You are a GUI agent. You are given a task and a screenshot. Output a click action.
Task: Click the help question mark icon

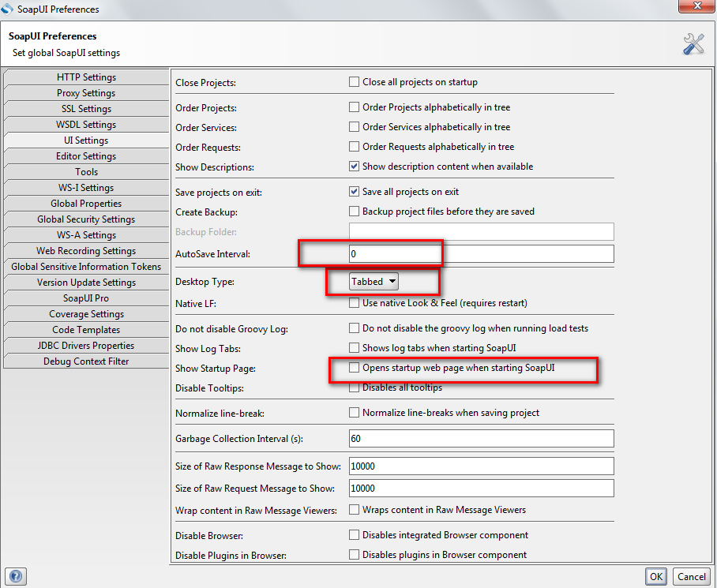pos(16,576)
